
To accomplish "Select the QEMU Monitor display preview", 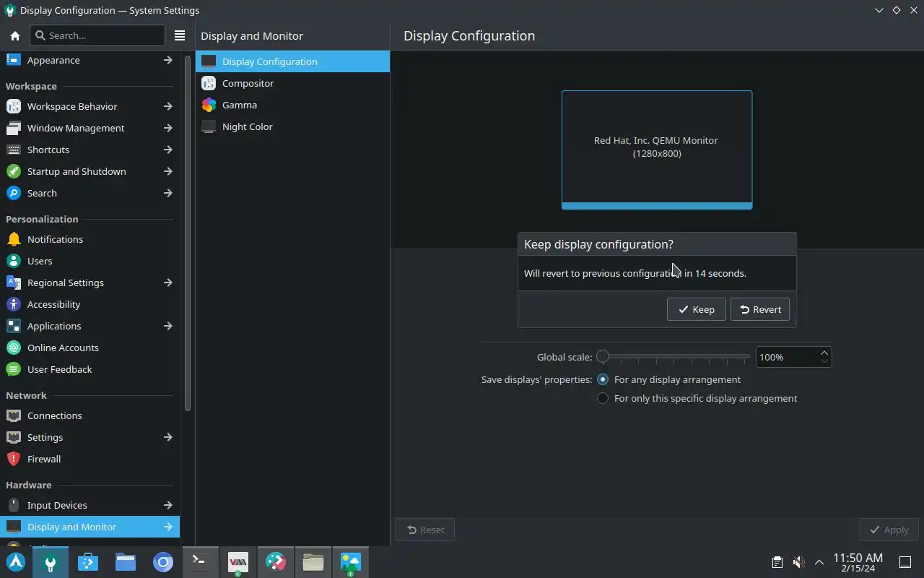I will click(657, 150).
